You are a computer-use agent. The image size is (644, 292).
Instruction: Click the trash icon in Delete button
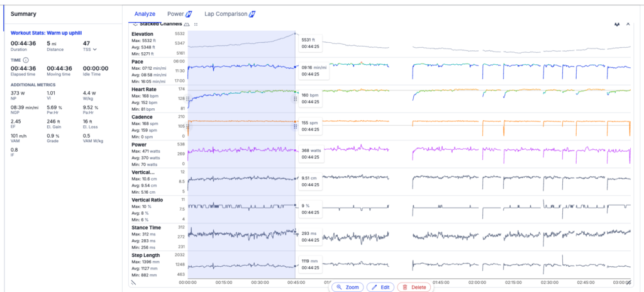pos(405,287)
